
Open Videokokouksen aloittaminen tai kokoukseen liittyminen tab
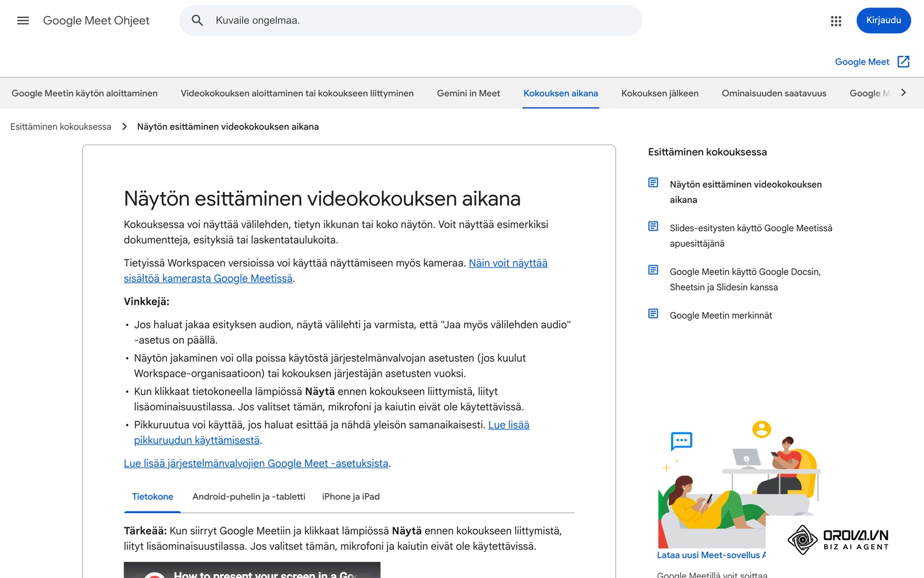point(297,93)
